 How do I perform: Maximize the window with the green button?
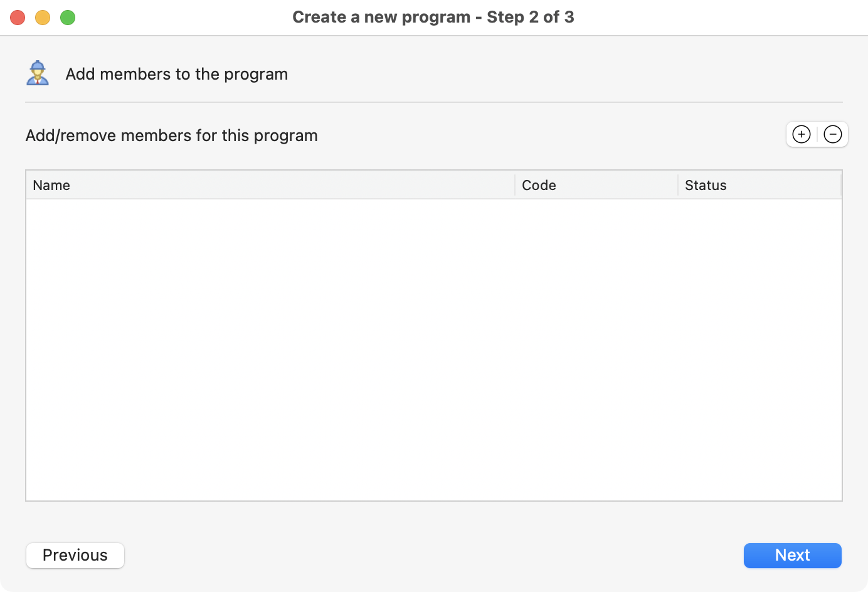tap(68, 18)
